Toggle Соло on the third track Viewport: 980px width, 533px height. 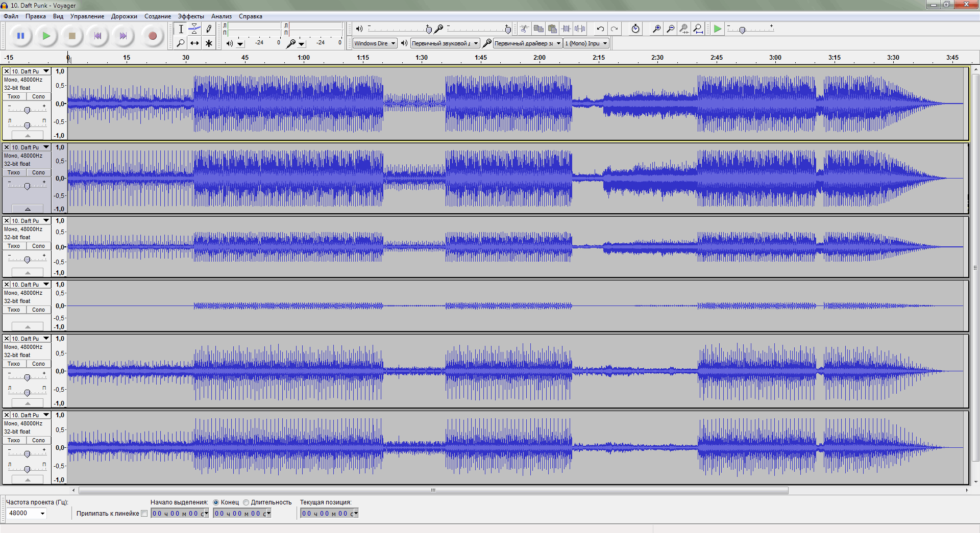pos(39,246)
